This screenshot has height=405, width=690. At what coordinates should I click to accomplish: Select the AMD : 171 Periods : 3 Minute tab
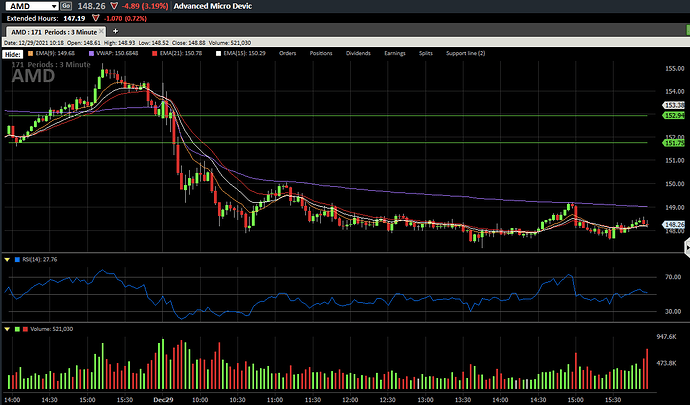point(54,32)
